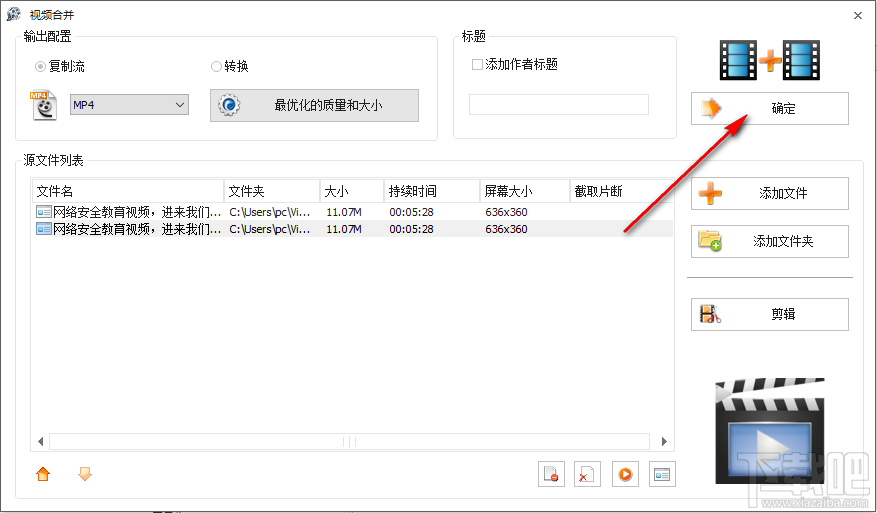The height and width of the screenshot is (513, 877).
Task: Play the selected video with orange play icon
Action: click(625, 474)
